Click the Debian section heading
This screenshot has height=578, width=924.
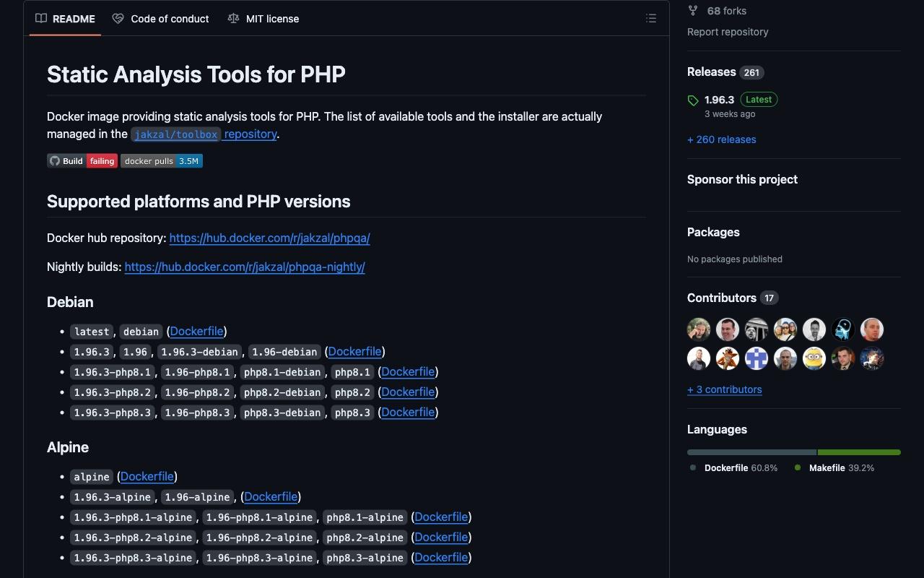tap(70, 302)
